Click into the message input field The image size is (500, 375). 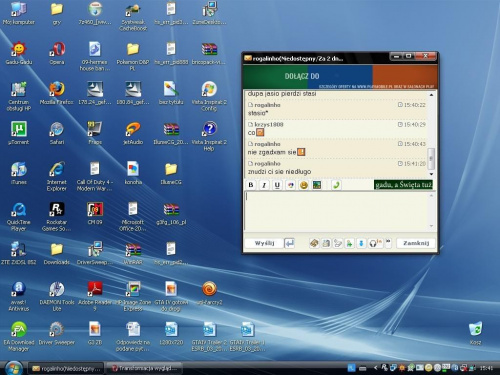pyautogui.click(x=336, y=211)
